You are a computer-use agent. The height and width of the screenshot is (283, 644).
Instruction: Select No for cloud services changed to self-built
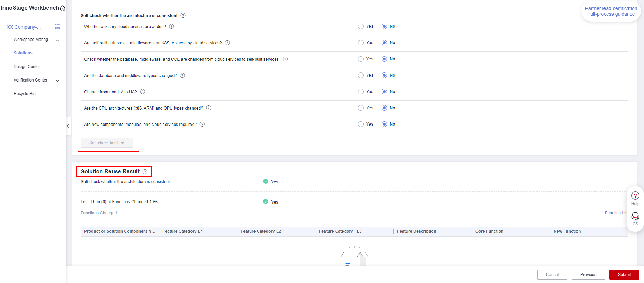384,59
